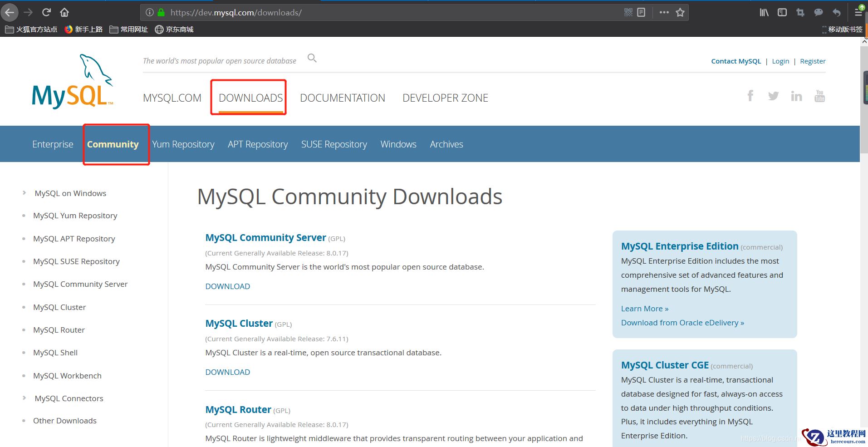Open the Firefox library icon

764,12
